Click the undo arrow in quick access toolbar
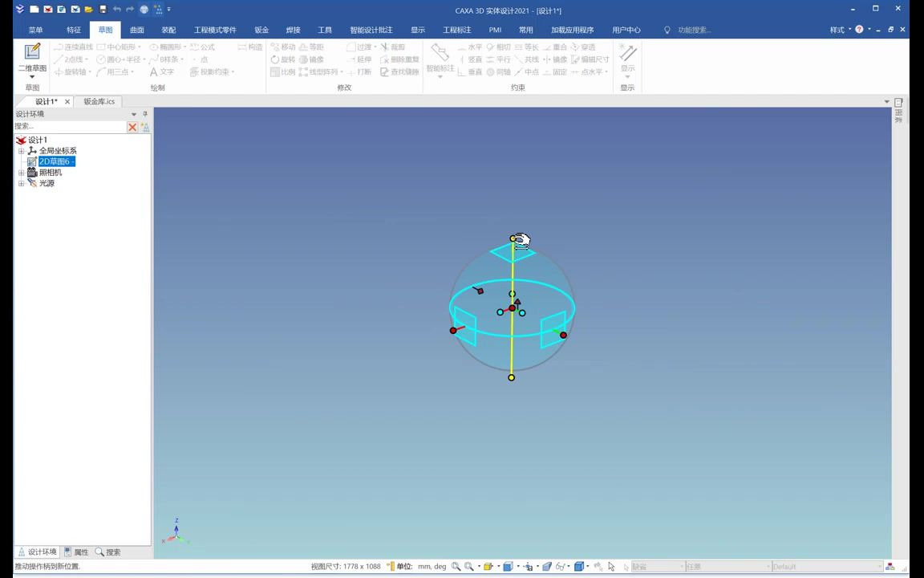Screen dimensions: 924x578 (116, 10)
